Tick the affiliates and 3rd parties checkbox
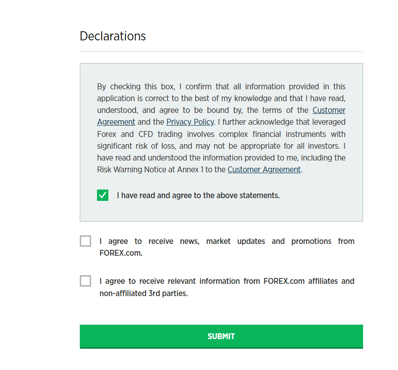The width and height of the screenshot is (398, 370). tap(85, 281)
